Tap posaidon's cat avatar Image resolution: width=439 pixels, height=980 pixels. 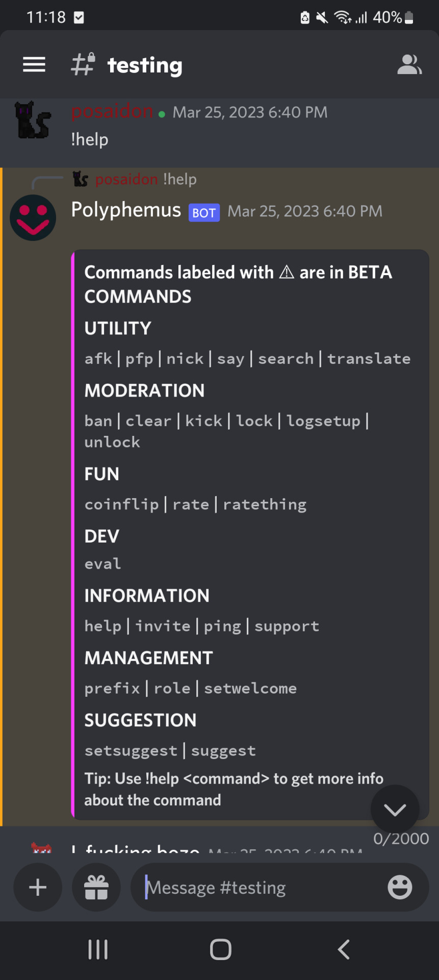click(x=33, y=120)
